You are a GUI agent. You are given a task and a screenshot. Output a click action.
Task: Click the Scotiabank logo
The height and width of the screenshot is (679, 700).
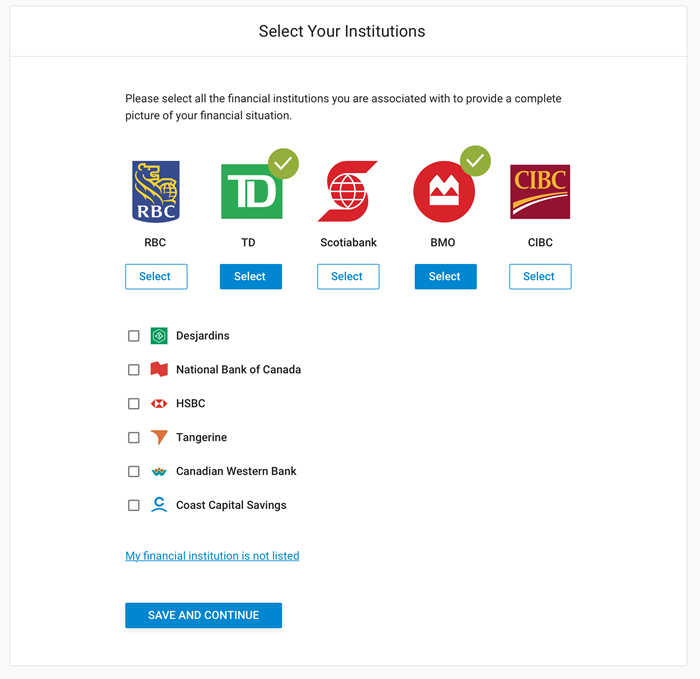[347, 191]
